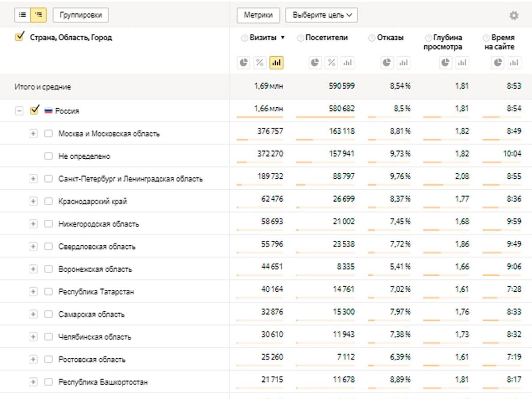The height and width of the screenshot is (399, 532).
Task: Click bar chart icon under Отказы
Action: (403, 63)
